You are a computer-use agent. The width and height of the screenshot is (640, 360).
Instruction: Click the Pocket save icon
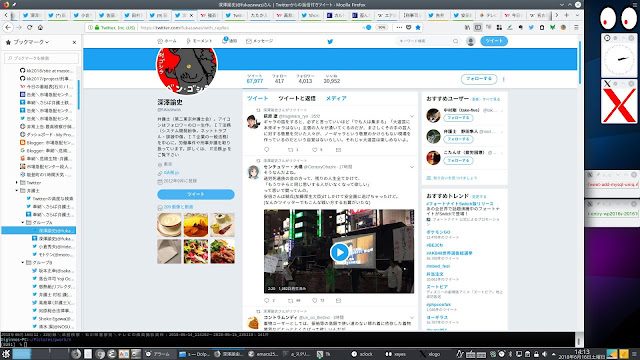coord(409,27)
